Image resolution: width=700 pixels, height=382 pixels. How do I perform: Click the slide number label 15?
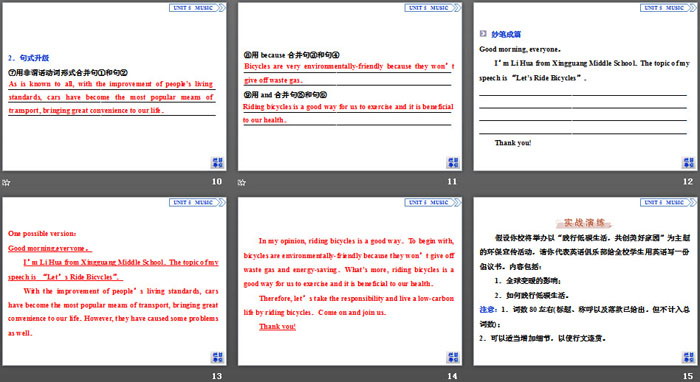(688, 376)
